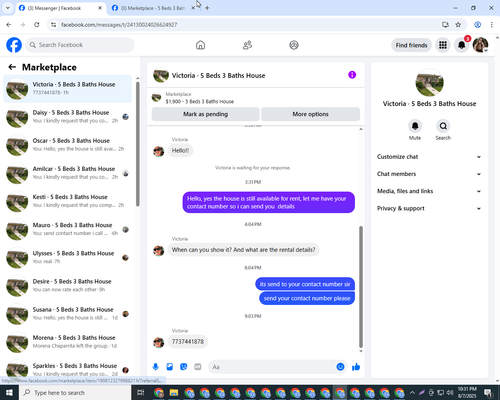
Task: Select the Victoria conversation in list
Action: pyautogui.click(x=67, y=89)
